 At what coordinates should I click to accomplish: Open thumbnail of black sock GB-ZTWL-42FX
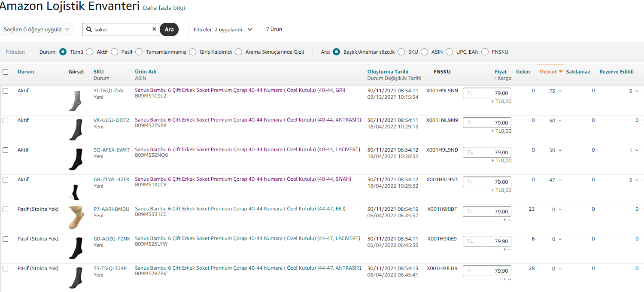click(x=76, y=192)
